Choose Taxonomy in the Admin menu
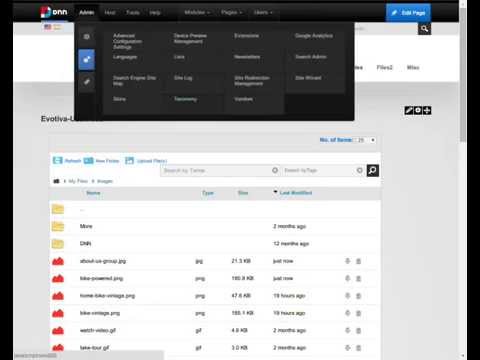Screen dimensions: 480x360 [185, 99]
